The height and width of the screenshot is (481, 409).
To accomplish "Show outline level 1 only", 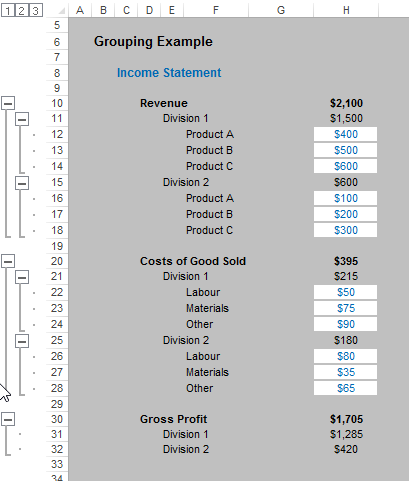I will pyautogui.click(x=8, y=11).
